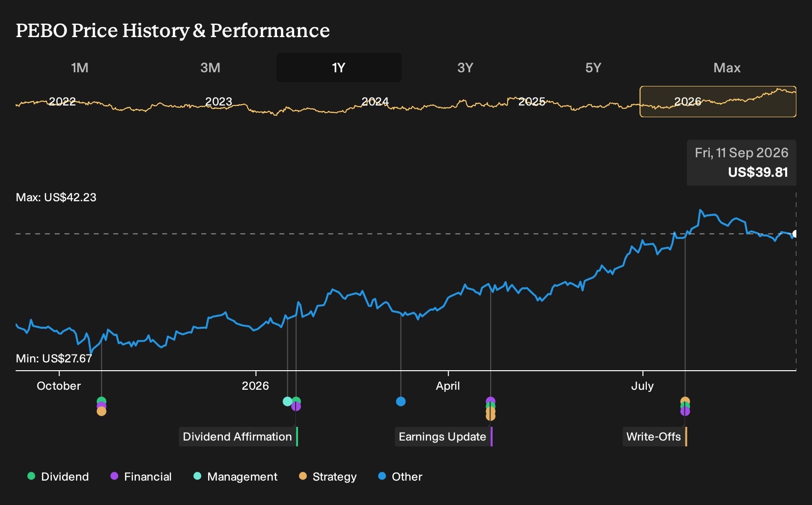812x505 pixels.
Task: Click green Dividend legend dot
Action: (31, 476)
